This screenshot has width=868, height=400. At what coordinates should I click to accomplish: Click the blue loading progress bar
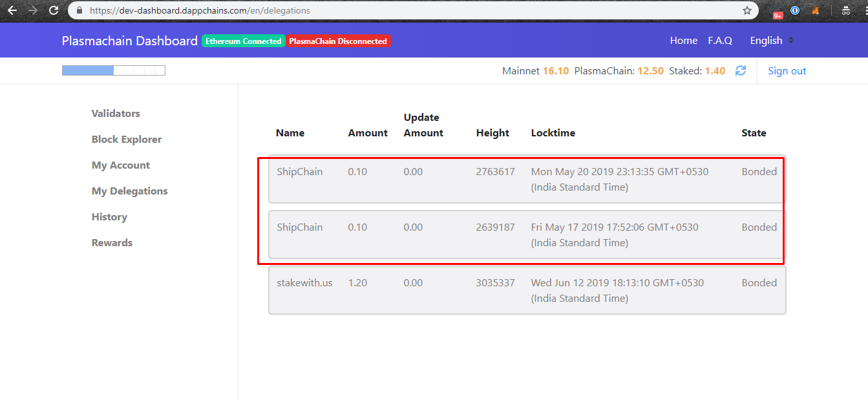pyautogui.click(x=87, y=70)
